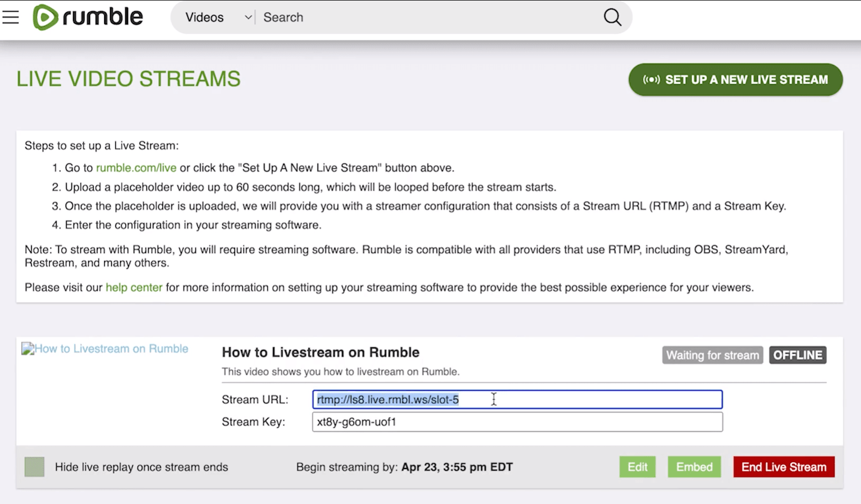Click the Steps to set up a Live Stream text
The image size is (861, 504).
102,146
